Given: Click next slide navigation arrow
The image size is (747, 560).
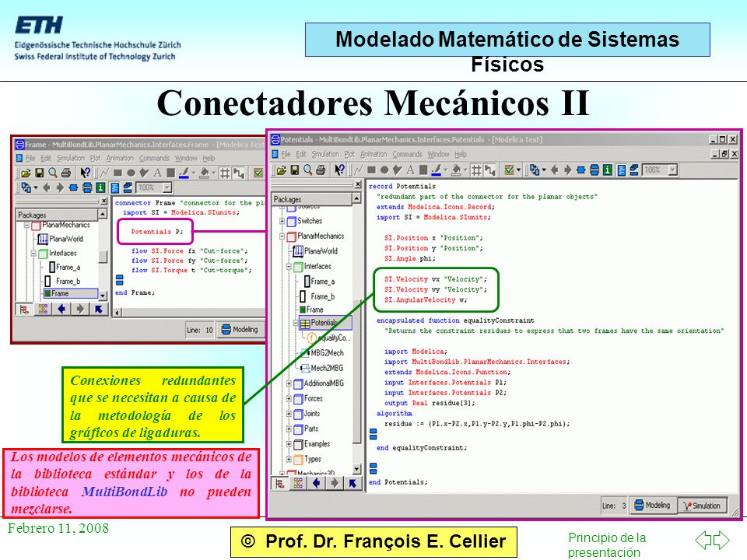Looking at the screenshot, I should [721, 540].
